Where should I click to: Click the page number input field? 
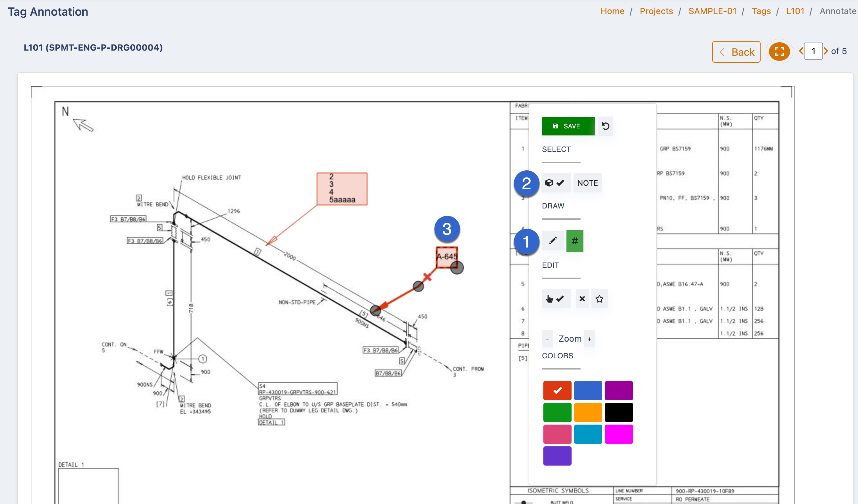pos(813,51)
